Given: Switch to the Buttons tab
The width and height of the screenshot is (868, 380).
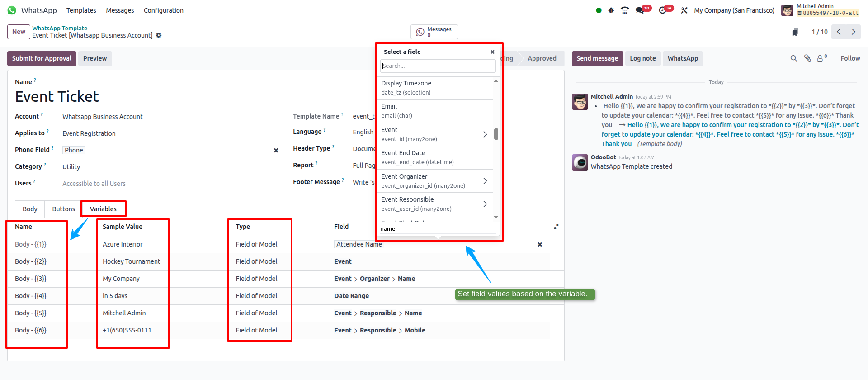Looking at the screenshot, I should click(x=63, y=209).
